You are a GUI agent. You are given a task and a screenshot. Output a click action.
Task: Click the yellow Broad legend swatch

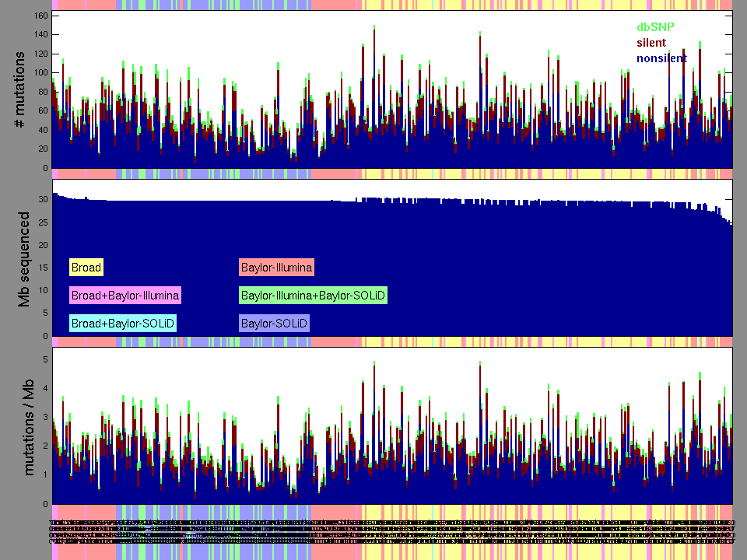click(x=86, y=268)
